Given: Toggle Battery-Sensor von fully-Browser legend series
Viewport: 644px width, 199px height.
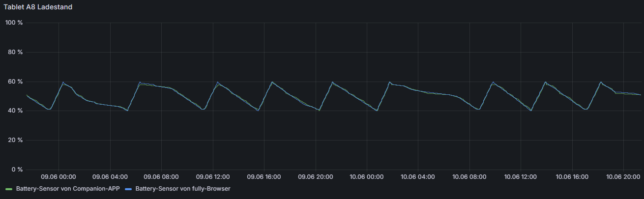Looking at the screenshot, I should click(x=183, y=188).
